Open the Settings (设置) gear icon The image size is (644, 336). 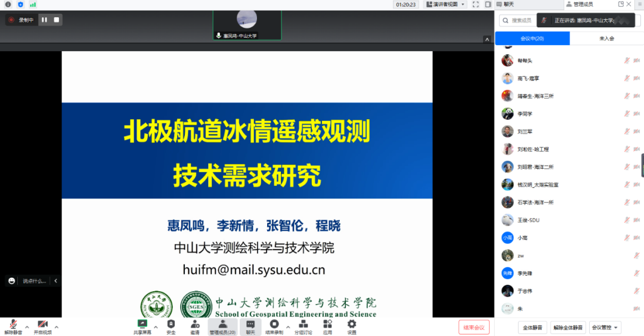point(352,324)
